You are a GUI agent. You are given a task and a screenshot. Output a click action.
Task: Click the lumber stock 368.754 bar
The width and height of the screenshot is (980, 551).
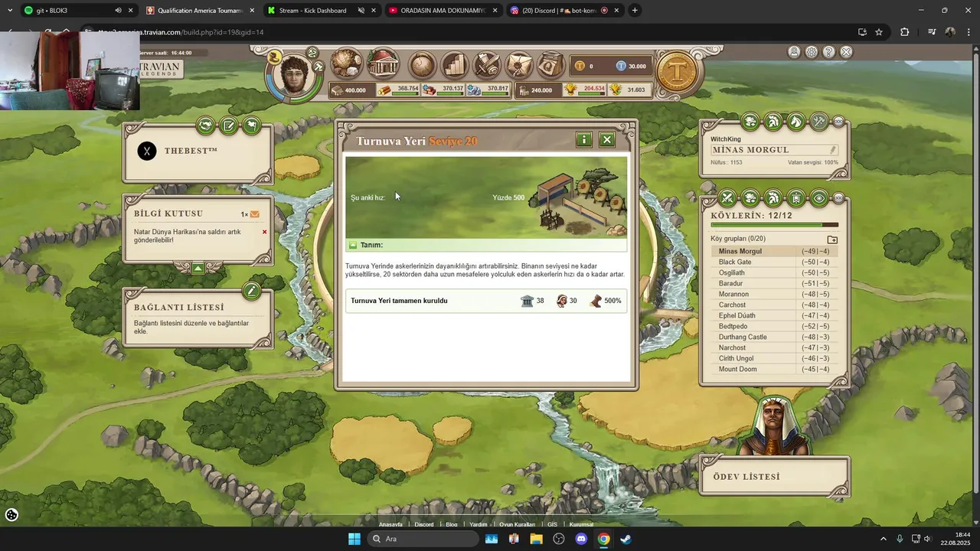398,89
